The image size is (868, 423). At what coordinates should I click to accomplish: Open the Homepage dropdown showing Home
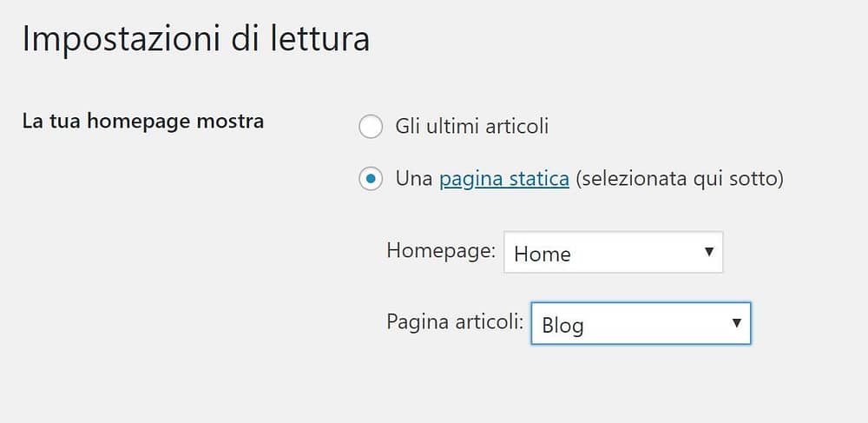click(x=614, y=253)
